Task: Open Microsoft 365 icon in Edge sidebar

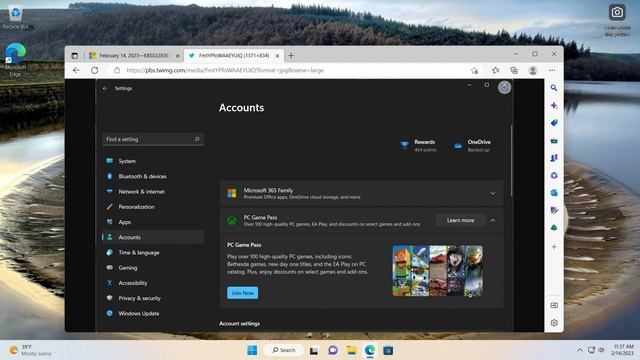Action: 554,176
